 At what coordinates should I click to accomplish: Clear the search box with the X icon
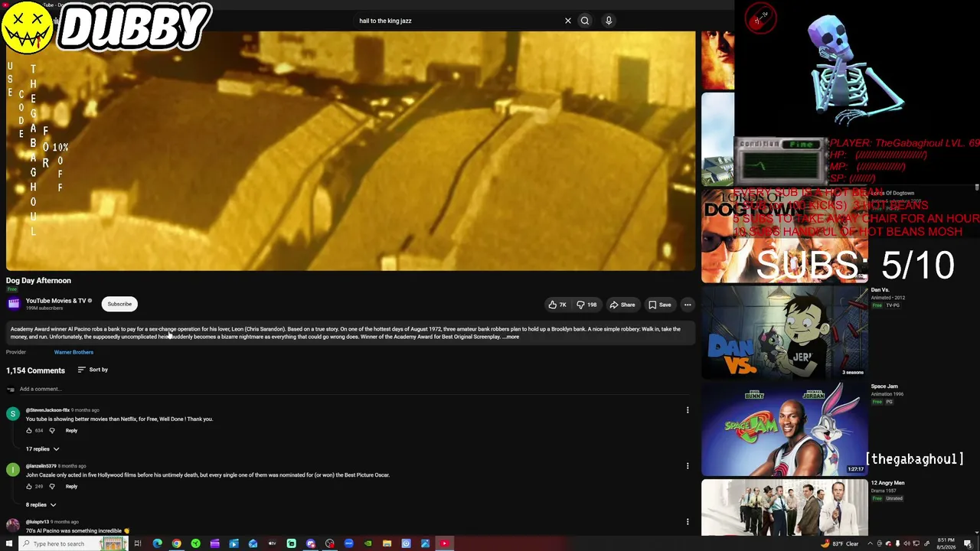point(568,21)
